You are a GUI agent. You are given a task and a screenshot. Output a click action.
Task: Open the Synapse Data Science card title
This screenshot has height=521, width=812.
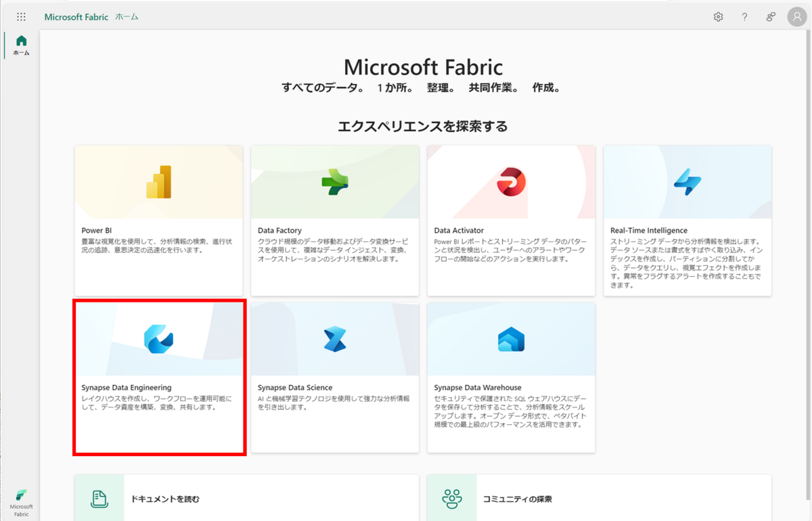(295, 388)
